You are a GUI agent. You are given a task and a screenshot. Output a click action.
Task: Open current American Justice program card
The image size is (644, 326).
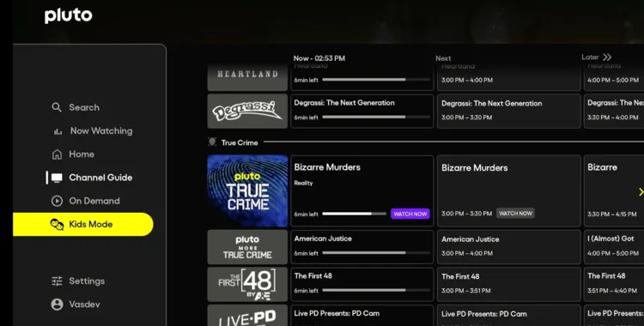[x=361, y=247]
